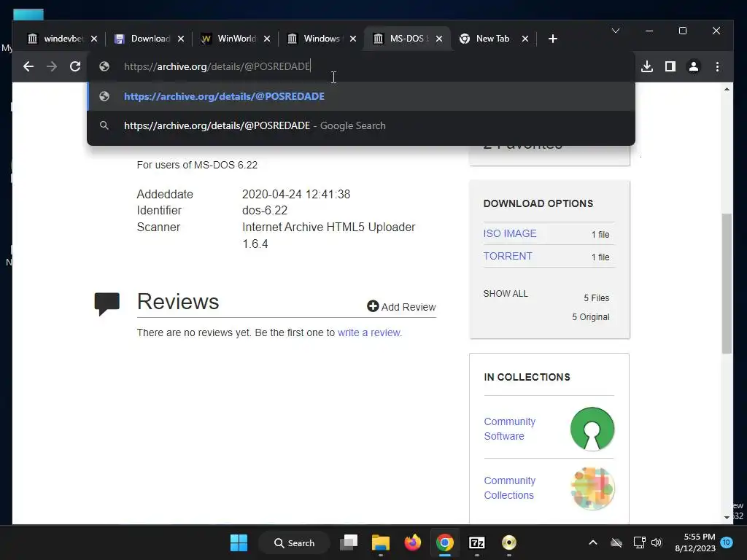747x560 pixels.
Task: Go back to the previous page
Action: click(28, 66)
